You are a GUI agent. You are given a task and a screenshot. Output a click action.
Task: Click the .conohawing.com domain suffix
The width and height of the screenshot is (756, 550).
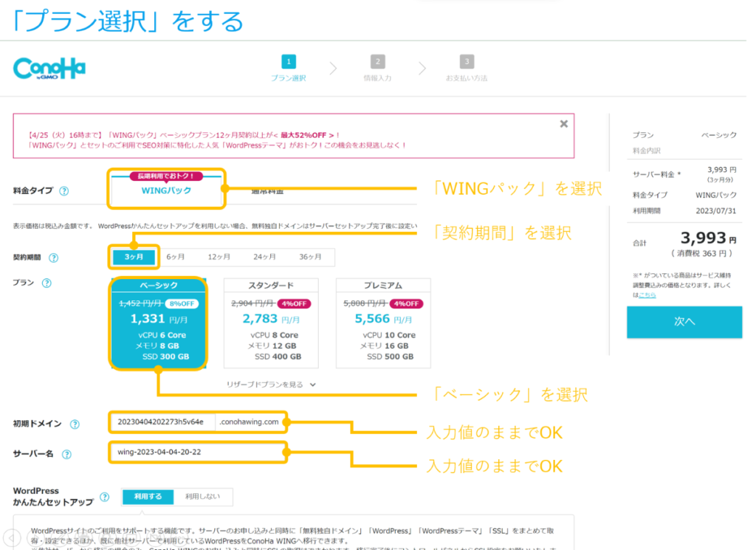tap(250, 422)
